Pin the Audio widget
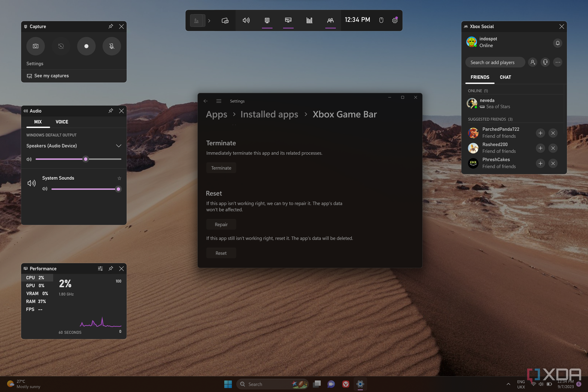 pyautogui.click(x=111, y=111)
